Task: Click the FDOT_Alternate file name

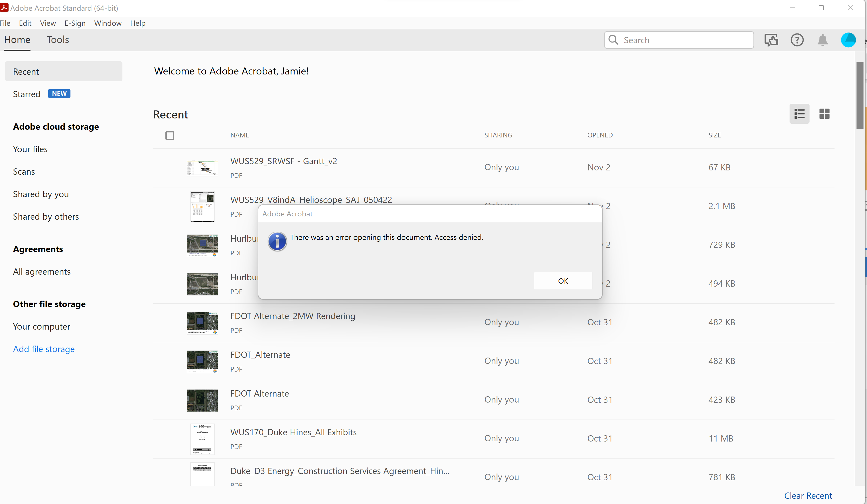Action: tap(260, 355)
